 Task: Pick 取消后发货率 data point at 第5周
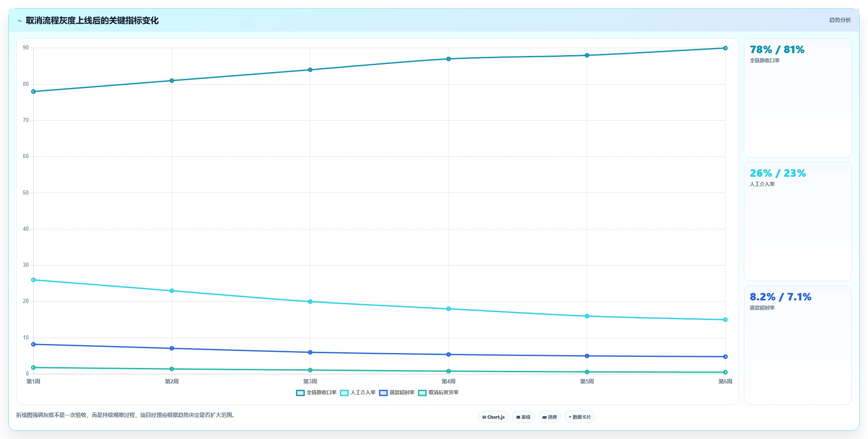click(587, 372)
